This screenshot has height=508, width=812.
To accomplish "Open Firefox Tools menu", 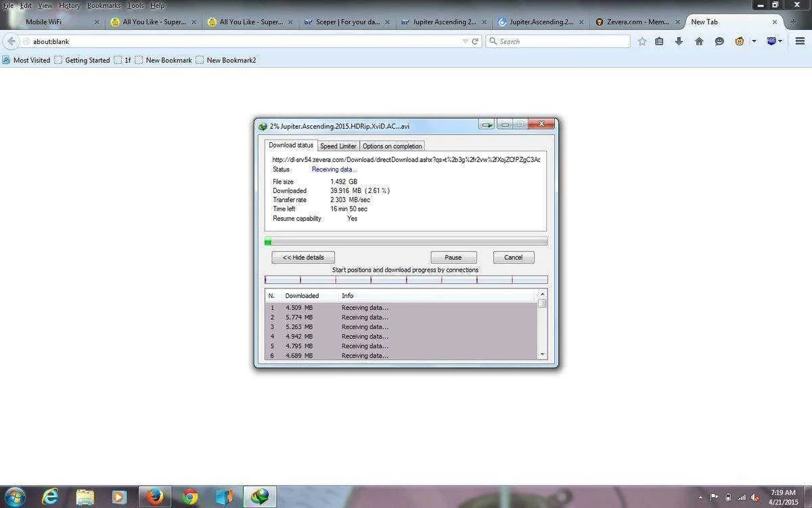I will click(136, 5).
